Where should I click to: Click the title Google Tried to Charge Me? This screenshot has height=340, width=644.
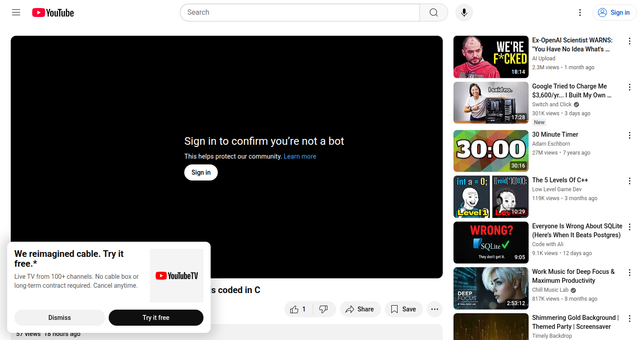point(572,91)
